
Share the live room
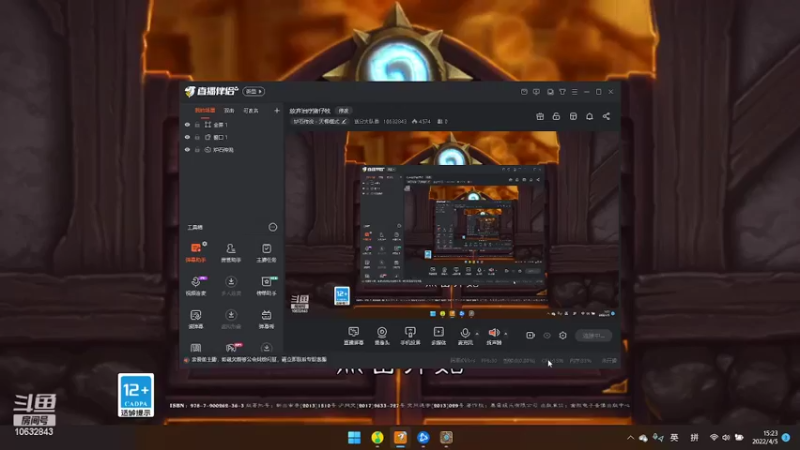(606, 116)
